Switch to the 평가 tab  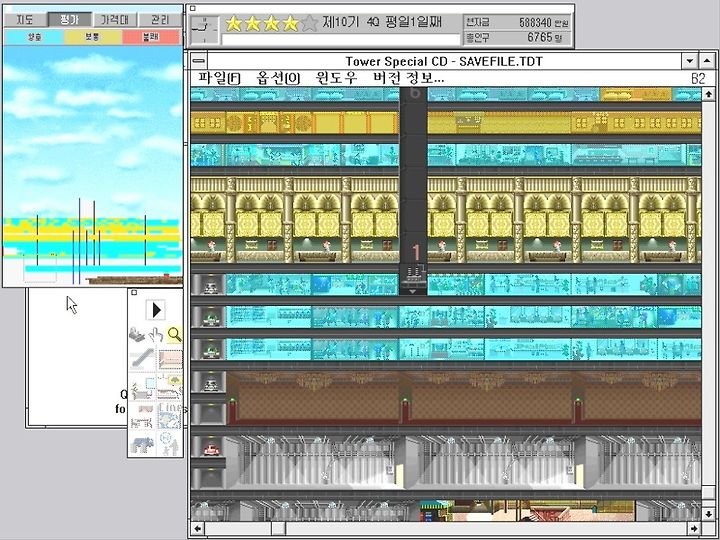pos(70,19)
